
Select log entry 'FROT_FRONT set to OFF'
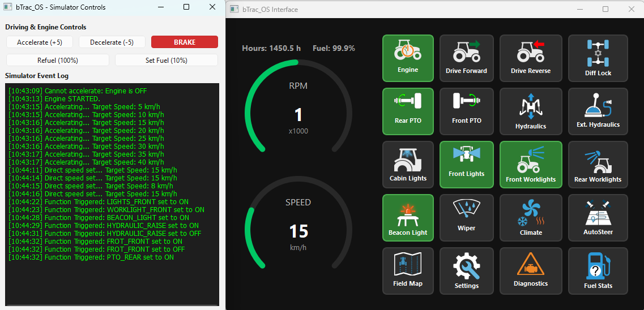click(x=146, y=249)
